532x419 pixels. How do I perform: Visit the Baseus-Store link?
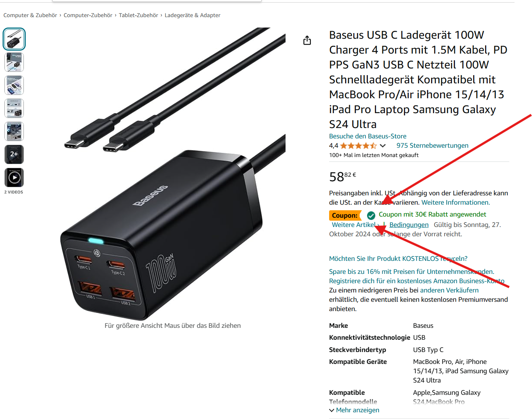[367, 136]
